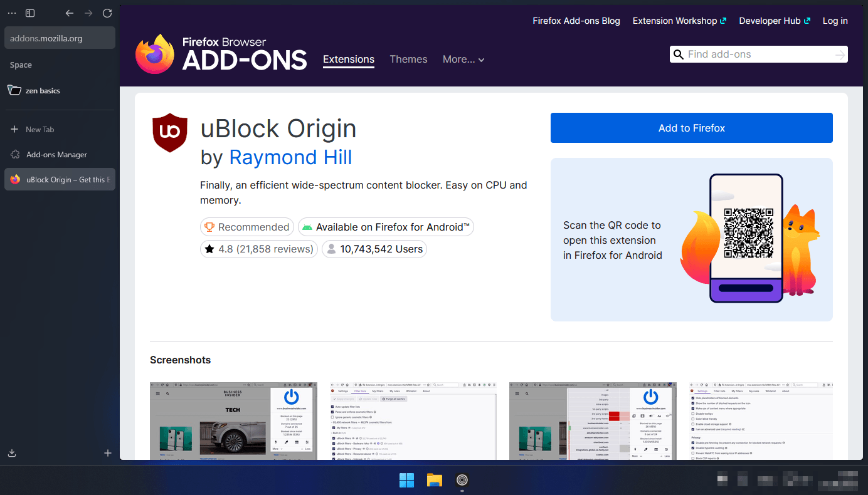This screenshot has width=868, height=495.
Task: Open the Extension Workshop link
Action: [x=679, y=21]
